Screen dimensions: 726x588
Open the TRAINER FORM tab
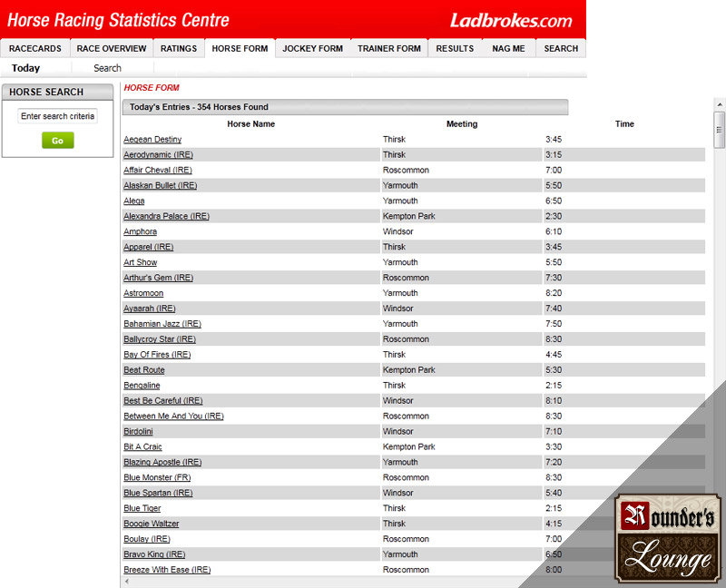(389, 48)
